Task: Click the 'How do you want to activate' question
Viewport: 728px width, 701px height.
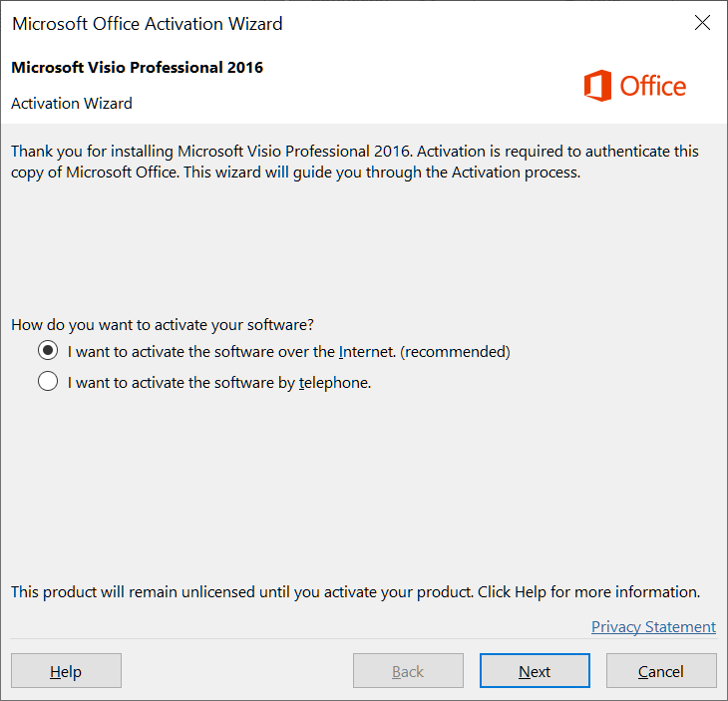Action: pos(163,325)
